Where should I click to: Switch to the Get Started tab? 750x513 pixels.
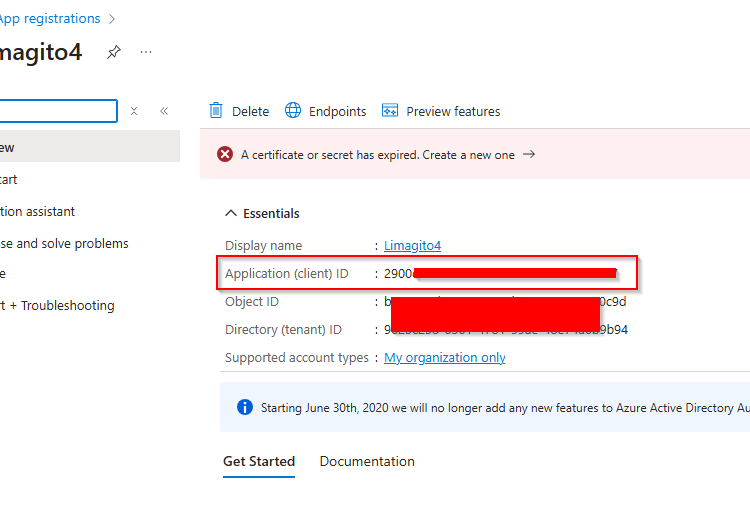(x=259, y=461)
